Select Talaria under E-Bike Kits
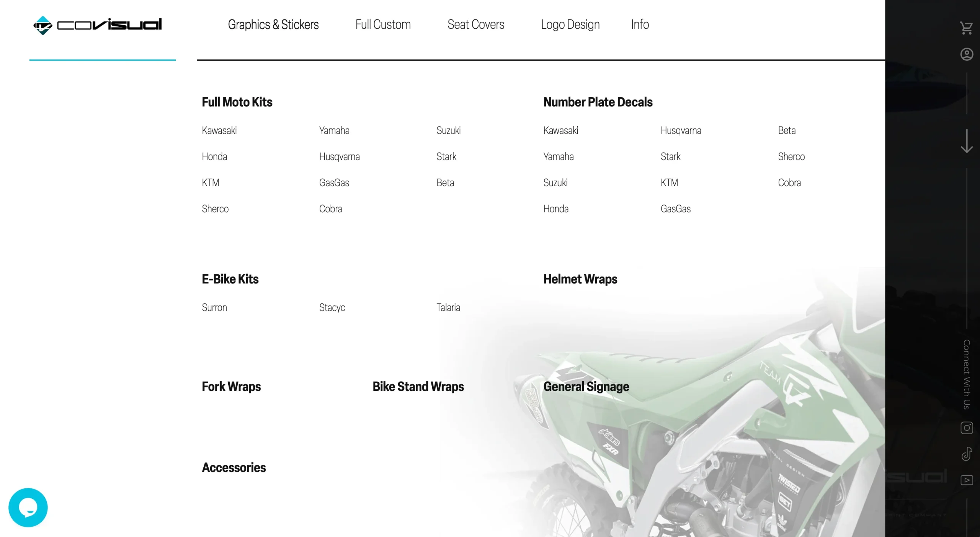Image resolution: width=980 pixels, height=537 pixels. [448, 308]
